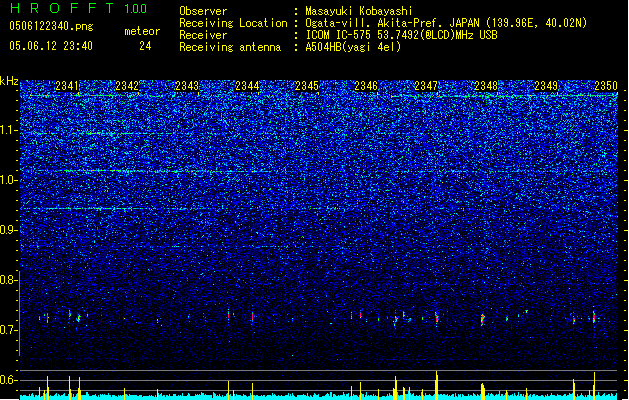Image resolution: width=629 pixels, height=400 pixels.
Task: Click the 2346 time marker
Action: [x=366, y=86]
